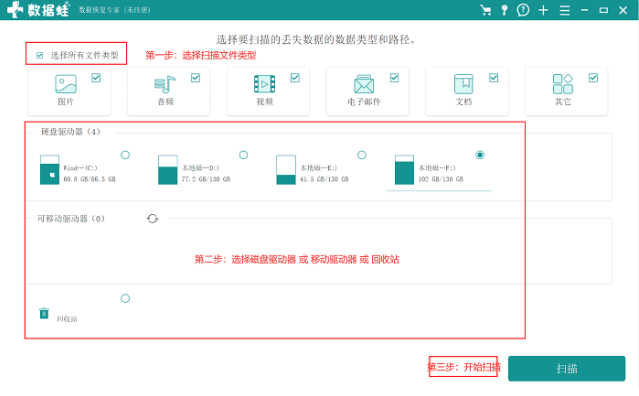Click the 41.5 GB/130 GB size text
Screen dimensions: 639x396
click(324, 179)
